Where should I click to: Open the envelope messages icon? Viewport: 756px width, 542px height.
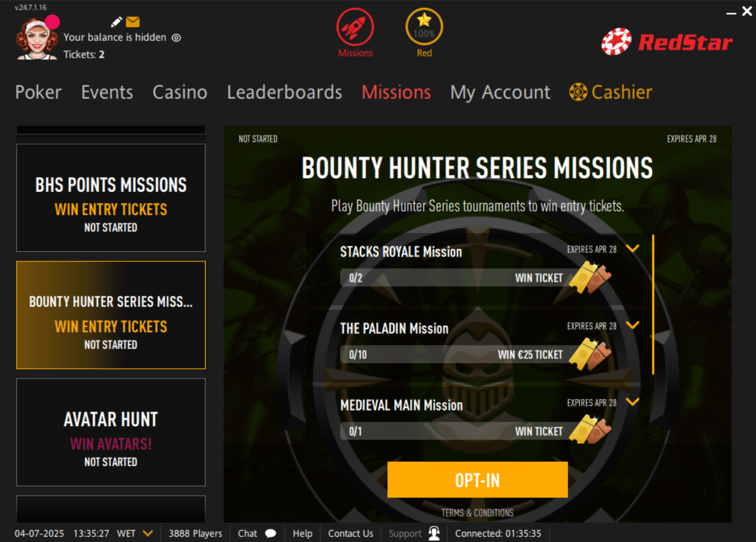pos(133,22)
